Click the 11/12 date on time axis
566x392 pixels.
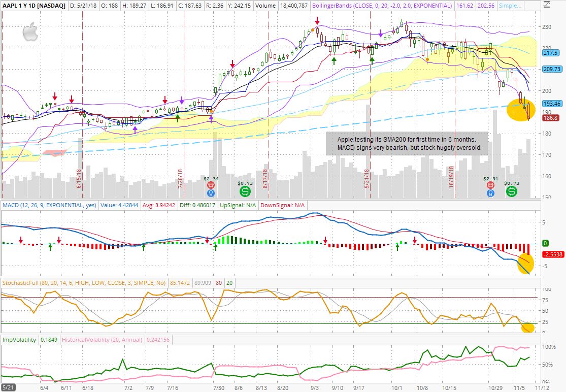pos(542,388)
